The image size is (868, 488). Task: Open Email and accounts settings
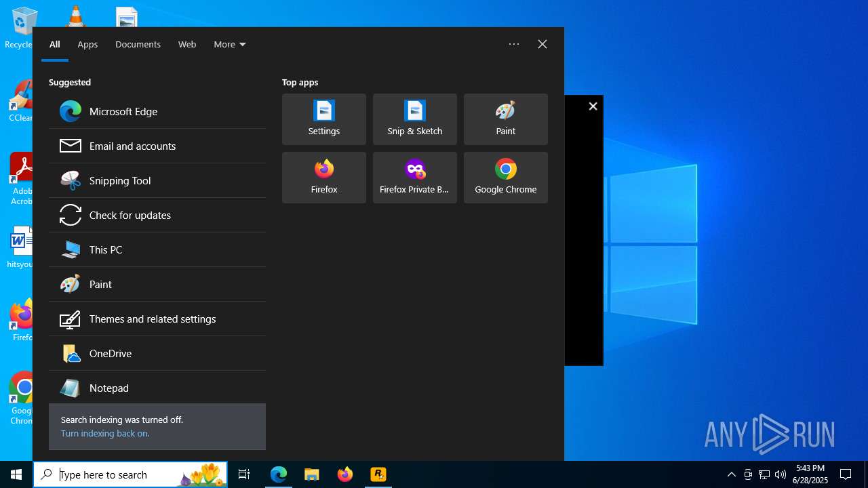(157, 146)
